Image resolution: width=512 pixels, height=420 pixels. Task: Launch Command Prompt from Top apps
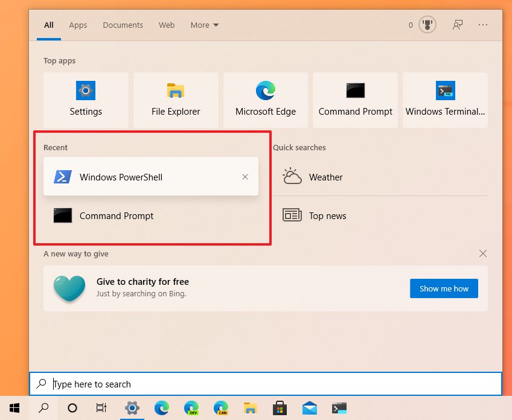tap(355, 100)
